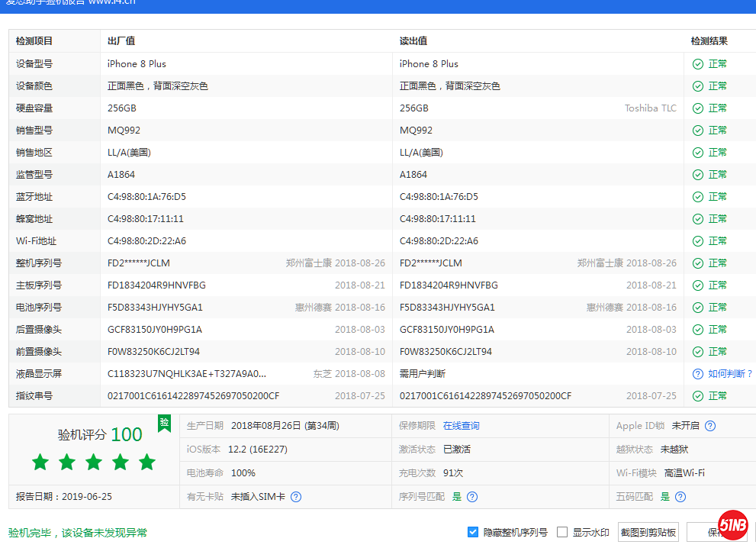The height and width of the screenshot is (548, 756).
Task: Click the check icon on the 电池序列号 row
Action: pyautogui.click(x=697, y=307)
